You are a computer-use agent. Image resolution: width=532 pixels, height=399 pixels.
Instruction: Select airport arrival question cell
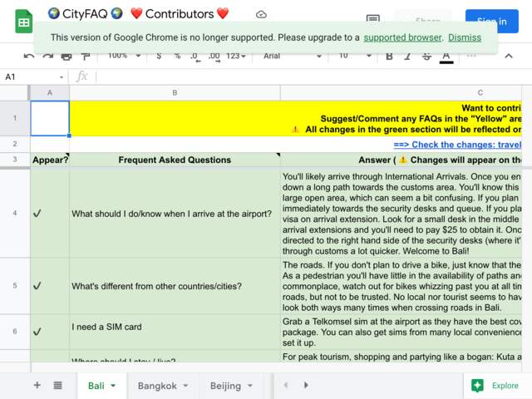point(175,213)
